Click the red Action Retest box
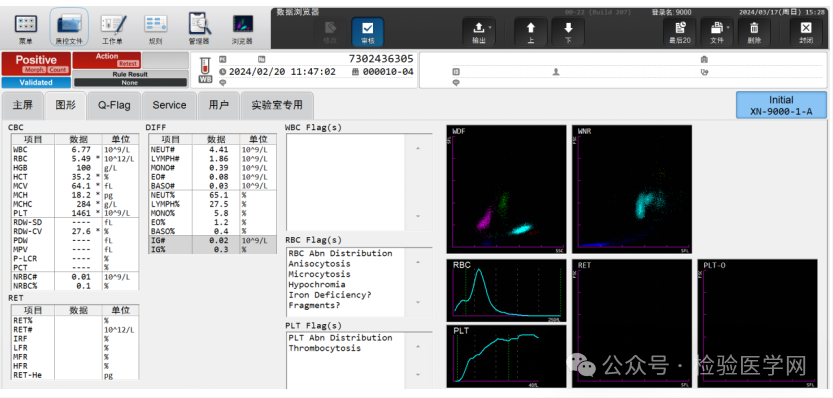Screen dimensions: 833x398 (107, 60)
